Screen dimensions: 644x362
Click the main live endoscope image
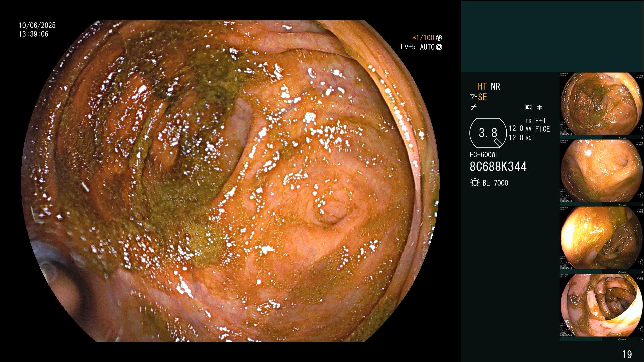(x=230, y=181)
